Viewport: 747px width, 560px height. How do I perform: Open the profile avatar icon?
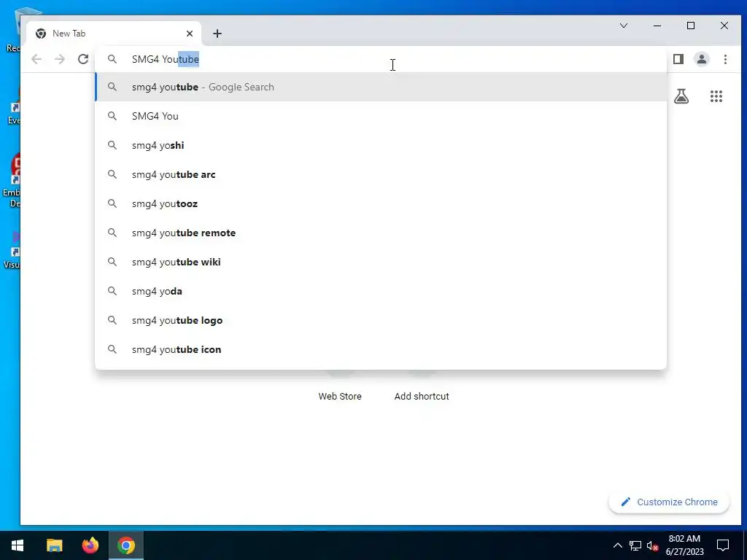click(702, 59)
